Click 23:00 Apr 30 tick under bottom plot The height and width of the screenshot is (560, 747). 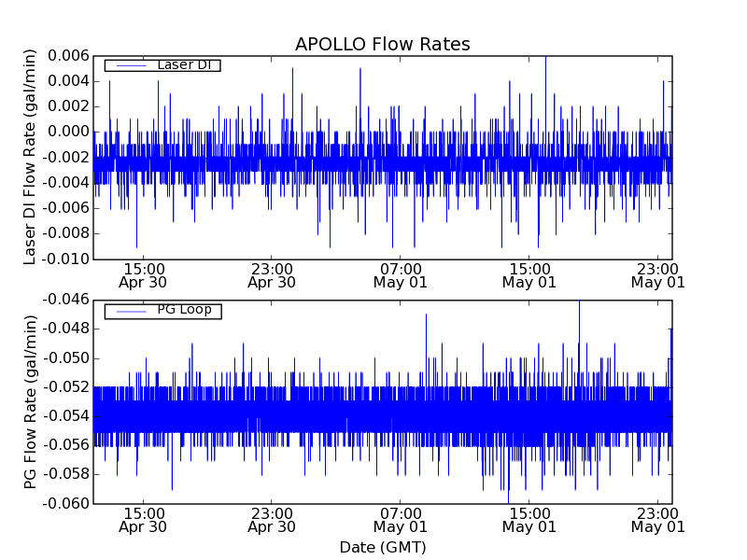[272, 519]
